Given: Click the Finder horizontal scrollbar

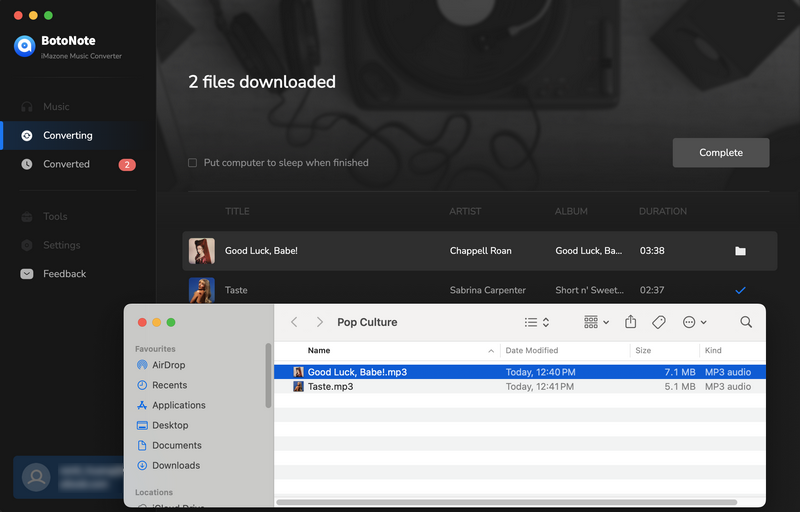Looking at the screenshot, I should (507, 502).
